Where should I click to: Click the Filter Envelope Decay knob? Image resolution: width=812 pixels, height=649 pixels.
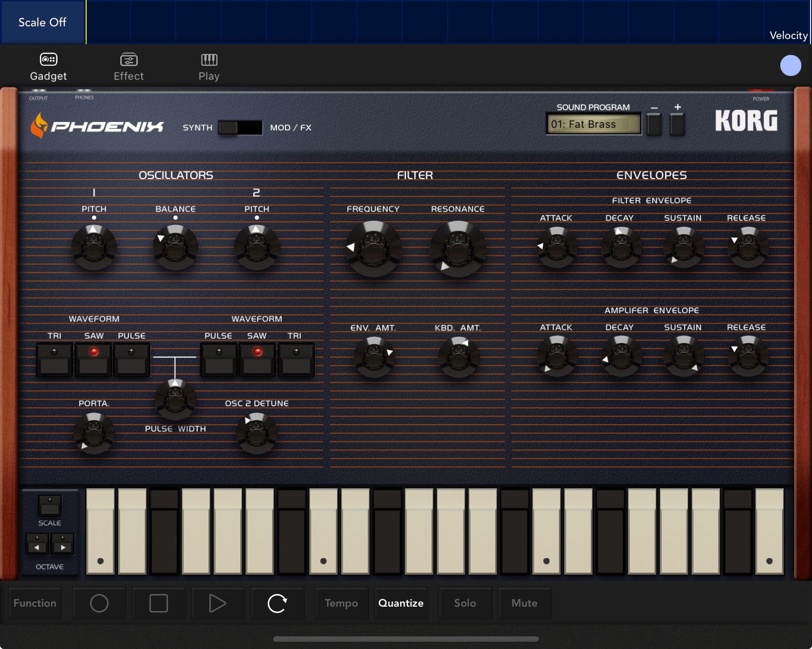pos(621,247)
